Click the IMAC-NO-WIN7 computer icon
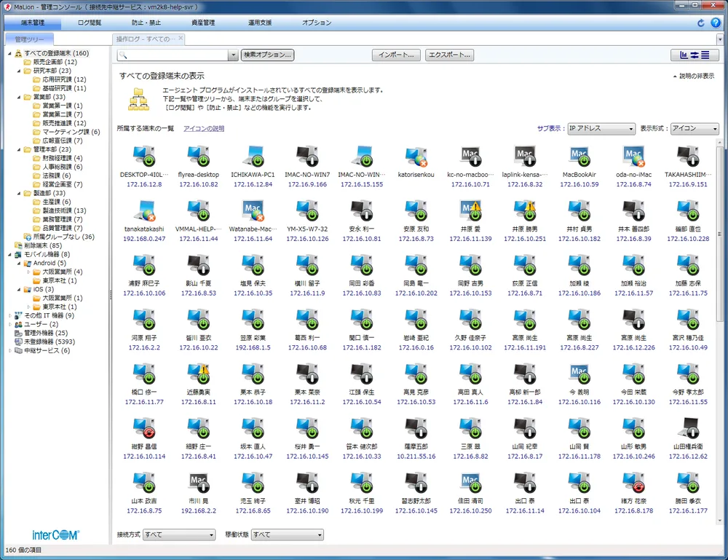Viewport: 728px width, 560px height. [x=307, y=156]
